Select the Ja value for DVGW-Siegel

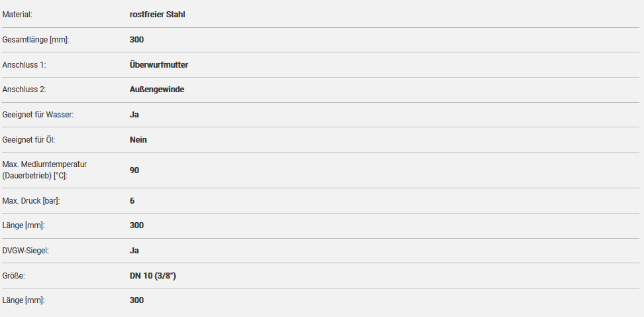click(134, 251)
